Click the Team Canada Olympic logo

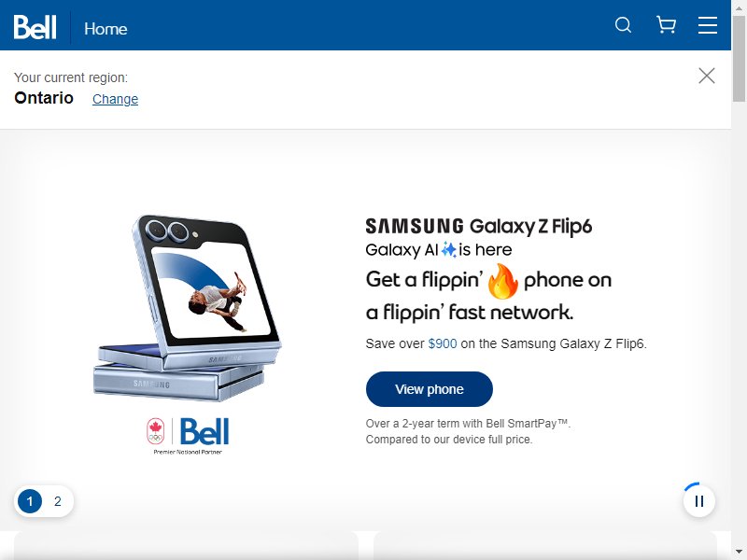click(156, 431)
